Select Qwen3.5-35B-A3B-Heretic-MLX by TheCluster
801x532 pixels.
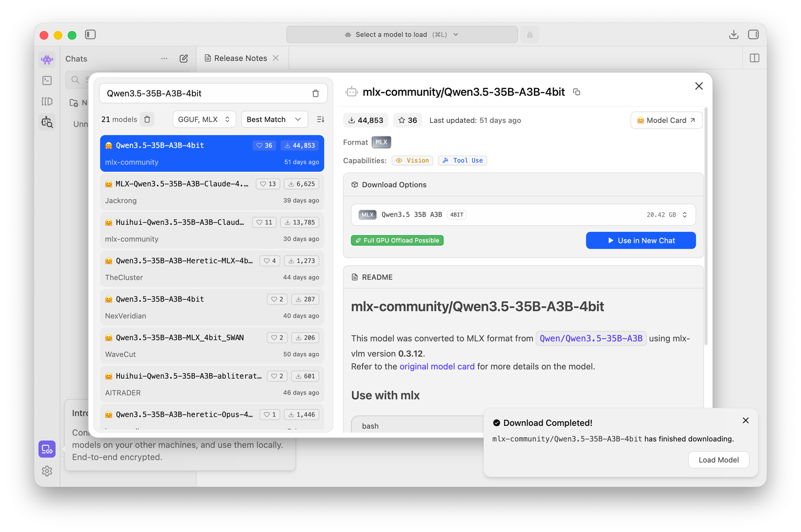point(212,269)
